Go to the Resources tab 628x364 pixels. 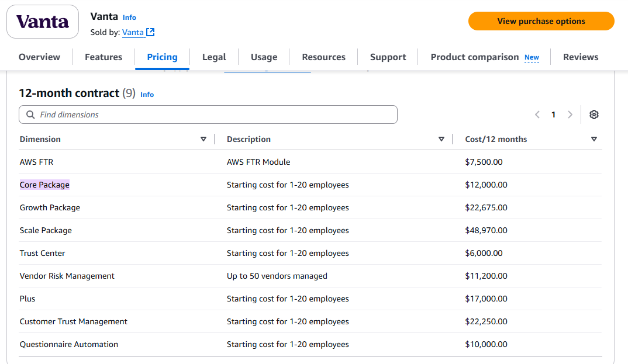tap(323, 57)
